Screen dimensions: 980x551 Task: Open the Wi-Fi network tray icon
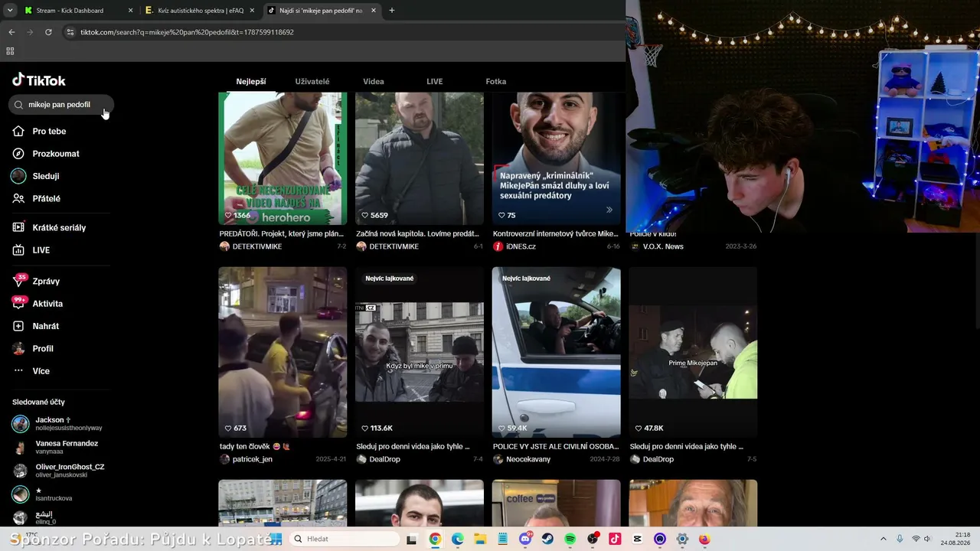(x=916, y=539)
